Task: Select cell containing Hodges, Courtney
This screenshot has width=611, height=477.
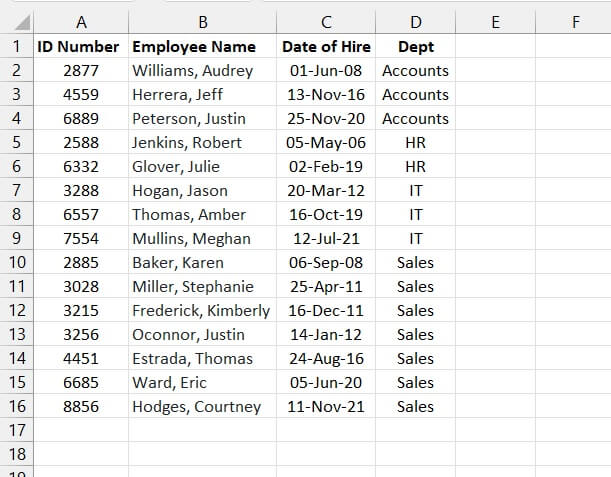Action: (197, 406)
